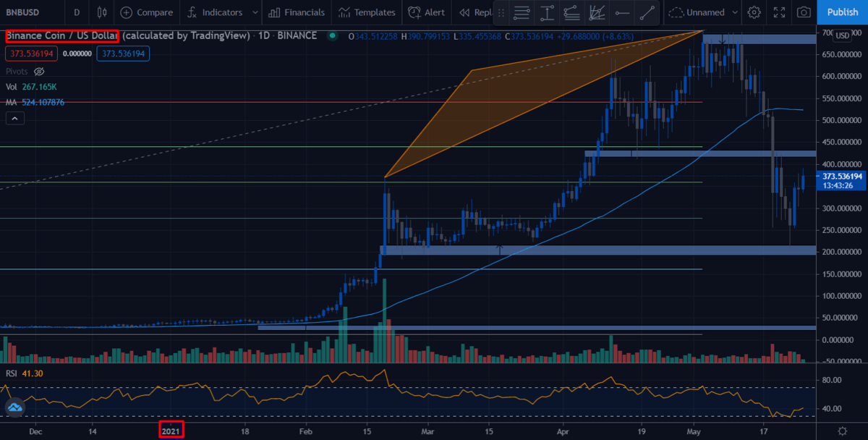Enter fullscreen mode
The image size is (868, 440).
tap(779, 12)
